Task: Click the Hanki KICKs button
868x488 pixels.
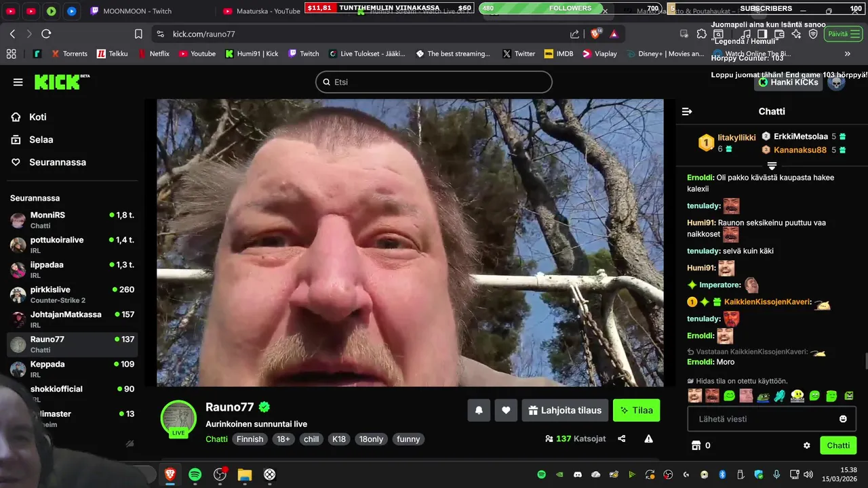Action: click(788, 82)
